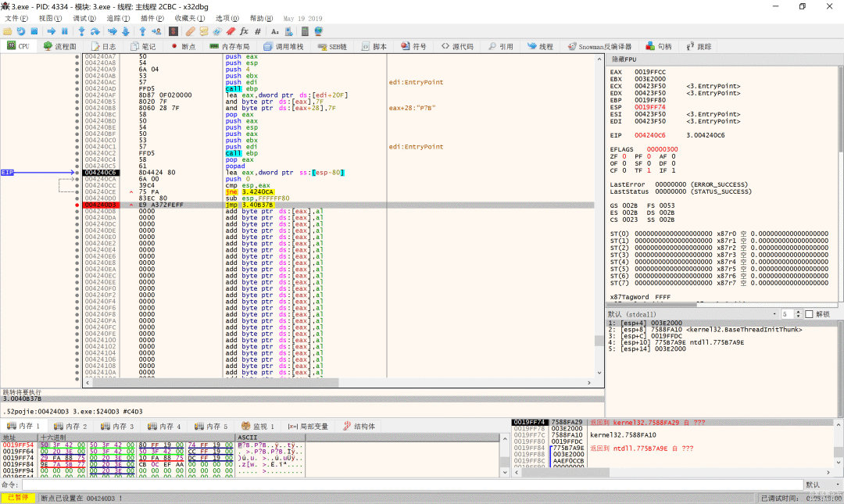Click the argument count spinner arrows
The width and height of the screenshot is (844, 504).
pos(796,313)
